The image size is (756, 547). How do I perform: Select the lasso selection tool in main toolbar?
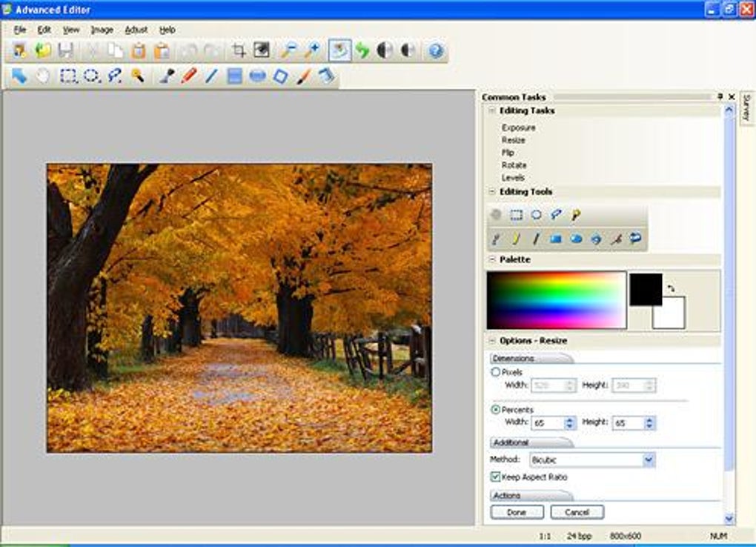(115, 76)
